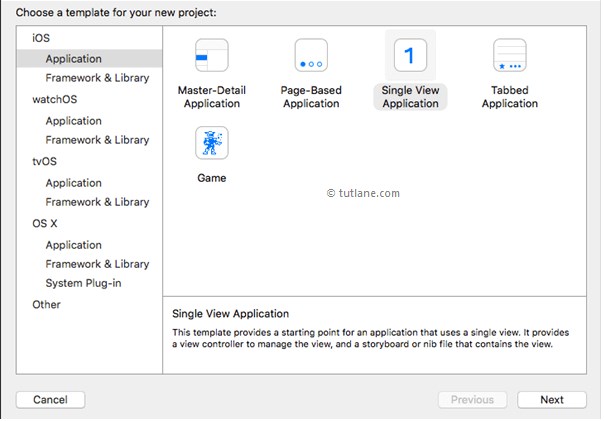Open Framework & Library under tvOS
604x421 pixels.
(97, 202)
